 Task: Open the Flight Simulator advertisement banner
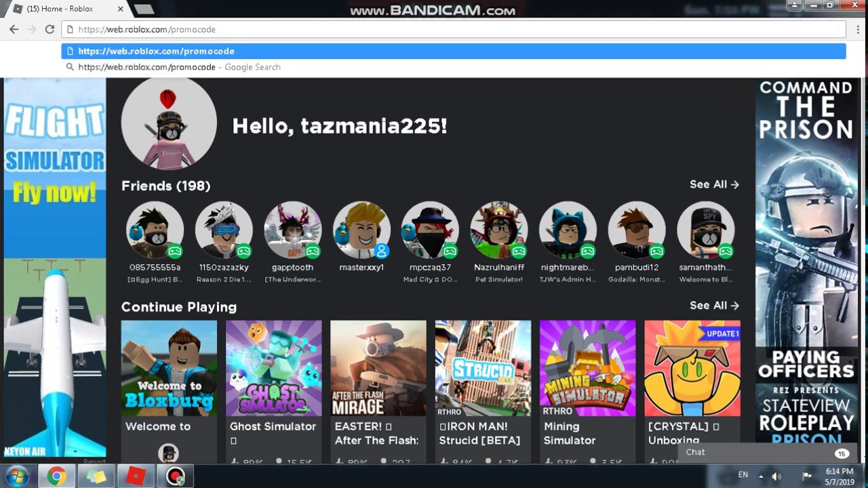tap(55, 268)
